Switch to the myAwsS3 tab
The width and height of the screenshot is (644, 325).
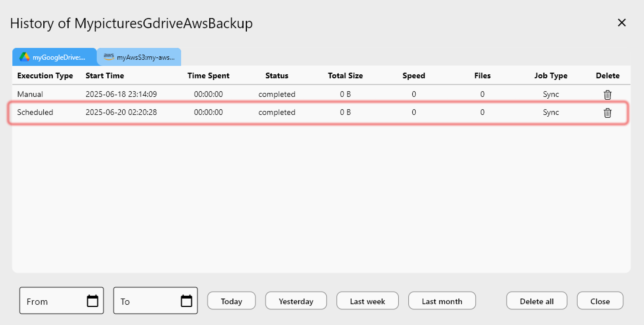click(139, 57)
